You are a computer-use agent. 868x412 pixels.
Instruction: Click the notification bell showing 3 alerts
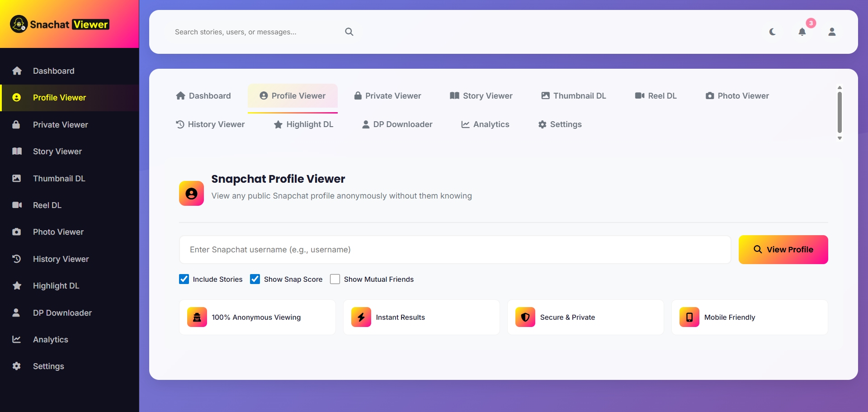[803, 32]
